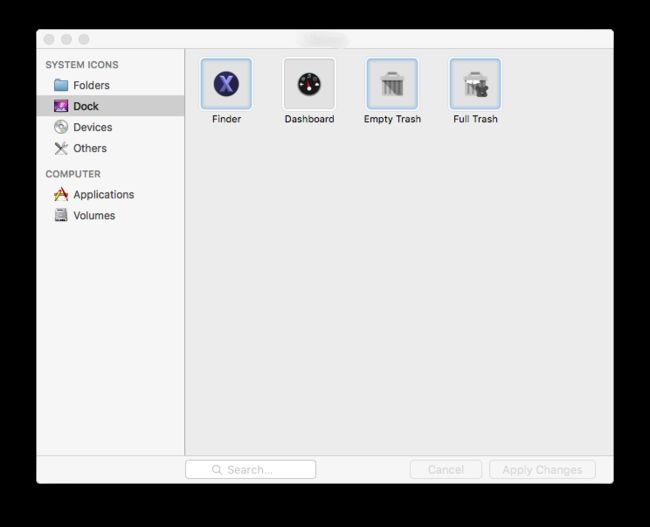Minimize window using middle titlebar button
This screenshot has width=650, height=527.
[66, 39]
